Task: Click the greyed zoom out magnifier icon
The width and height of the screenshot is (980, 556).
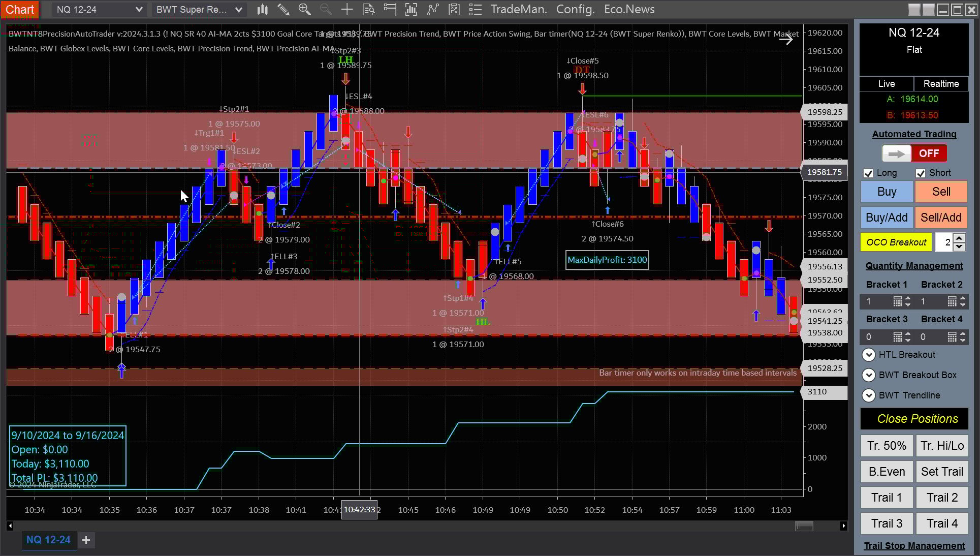Action: 326,9
